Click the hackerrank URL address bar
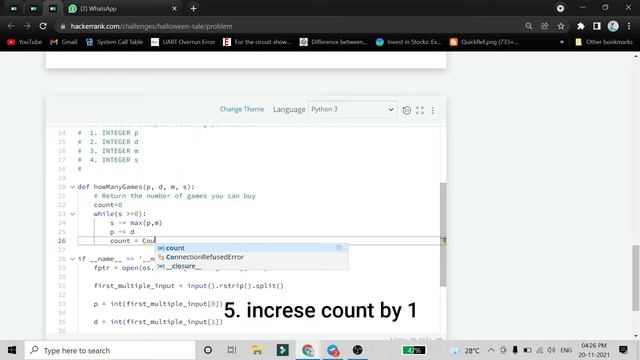Screen dimensions: 640x360 tap(286, 26)
